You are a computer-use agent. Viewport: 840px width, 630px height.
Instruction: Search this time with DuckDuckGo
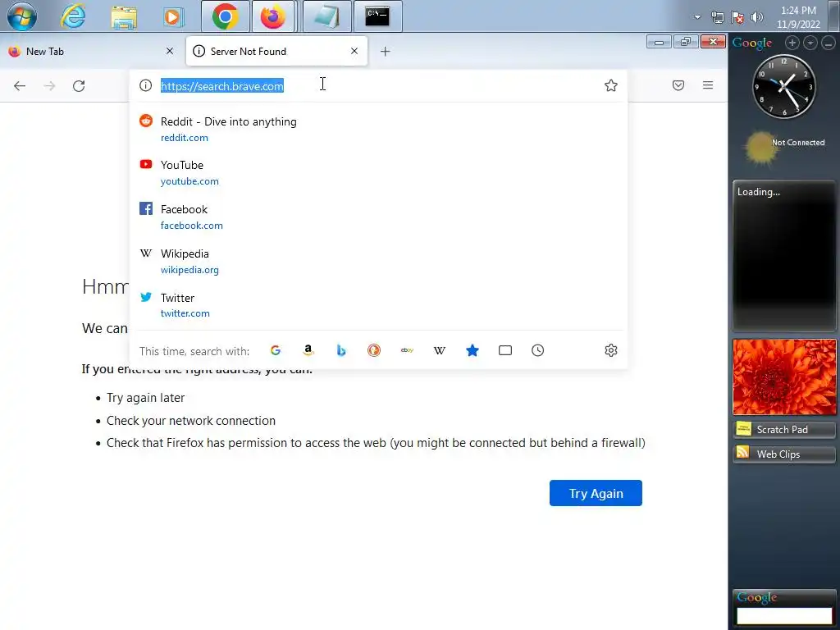click(374, 350)
